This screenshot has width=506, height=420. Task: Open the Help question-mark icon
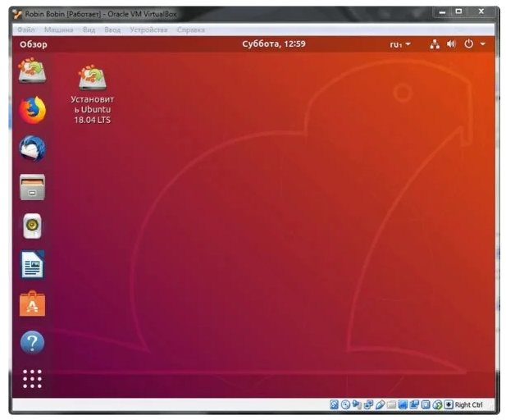click(x=32, y=342)
